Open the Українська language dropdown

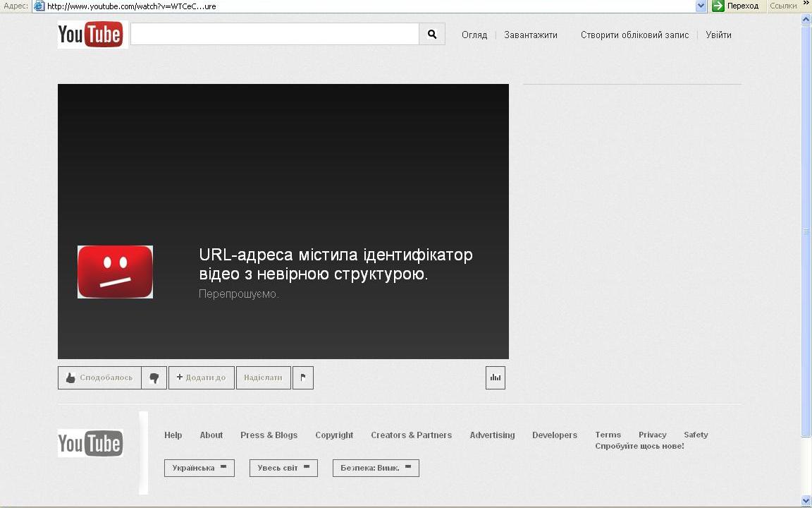(199, 468)
